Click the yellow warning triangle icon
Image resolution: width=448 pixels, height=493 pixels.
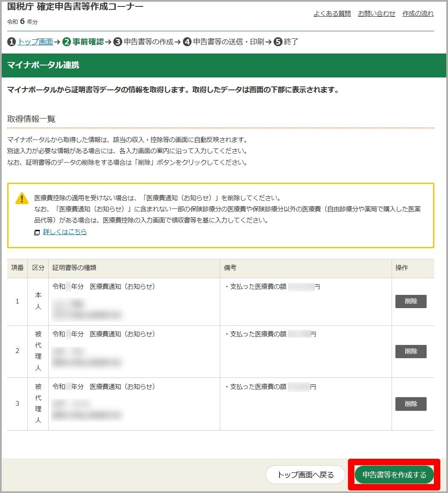[22, 198]
